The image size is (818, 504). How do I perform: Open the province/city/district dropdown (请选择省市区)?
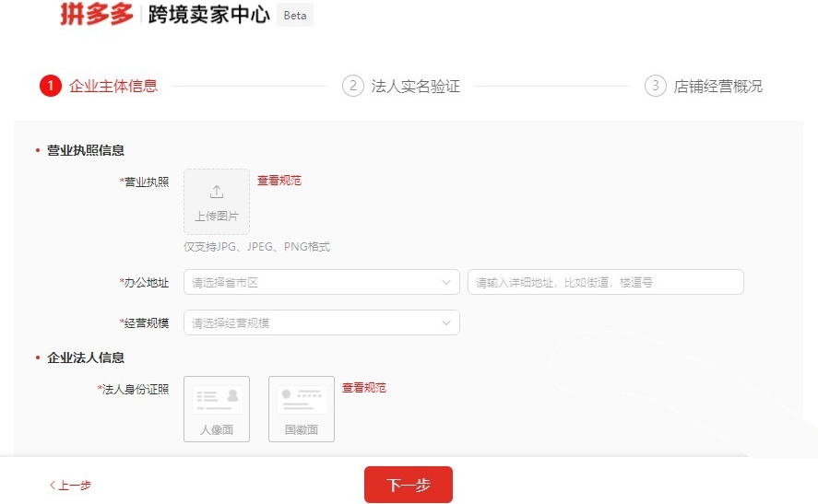(314, 282)
